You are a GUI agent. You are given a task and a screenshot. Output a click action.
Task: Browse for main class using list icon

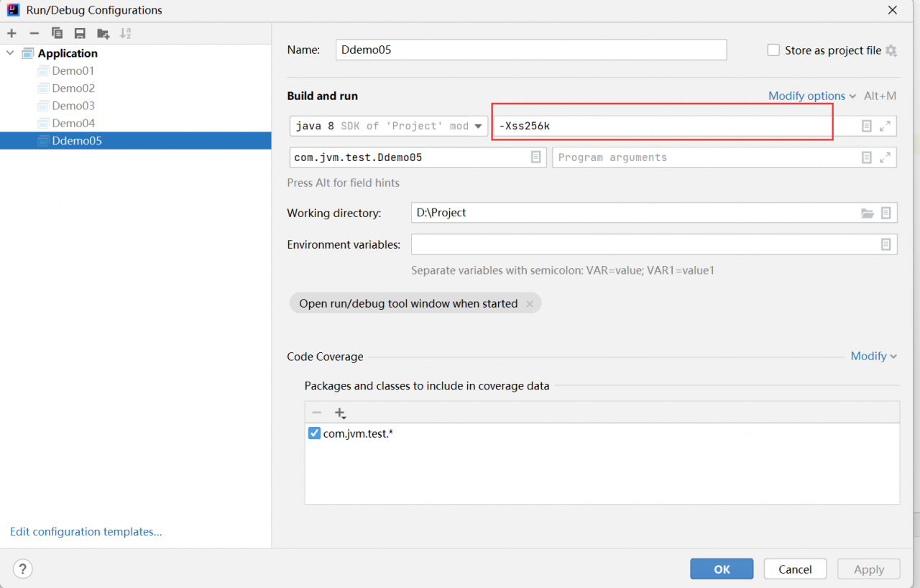(536, 157)
